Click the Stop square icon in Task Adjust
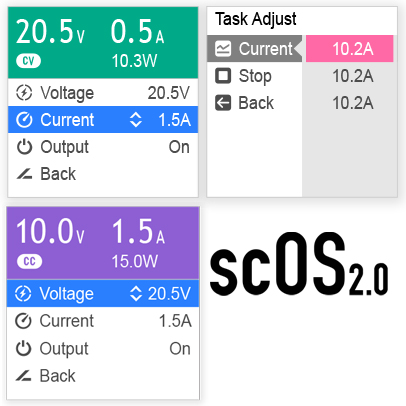 pos(223,76)
